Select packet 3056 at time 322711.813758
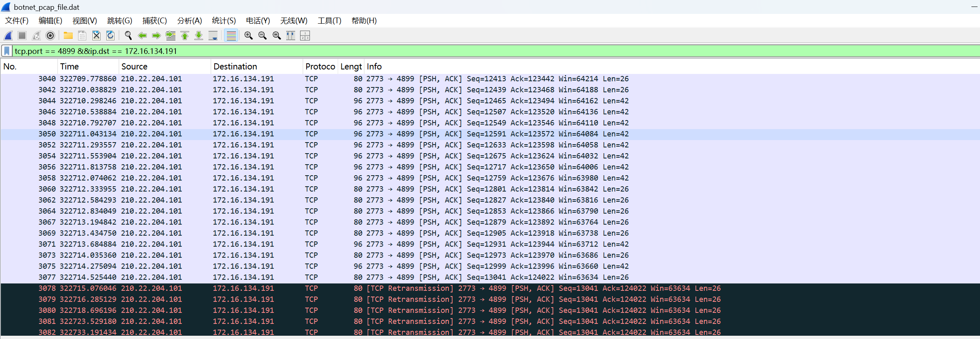 tap(490, 167)
